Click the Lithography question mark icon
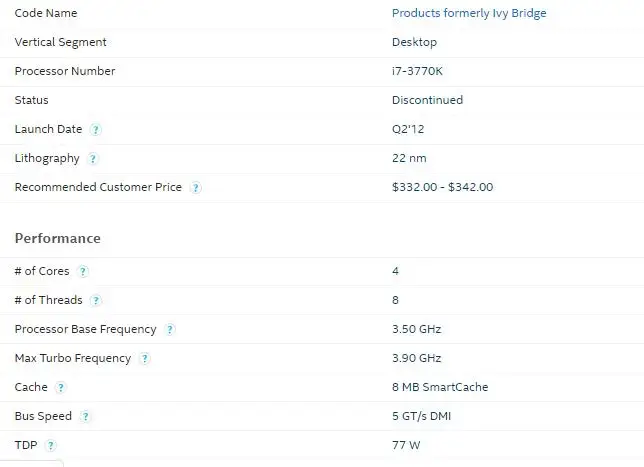Image resolution: width=644 pixels, height=467 pixels. click(93, 159)
